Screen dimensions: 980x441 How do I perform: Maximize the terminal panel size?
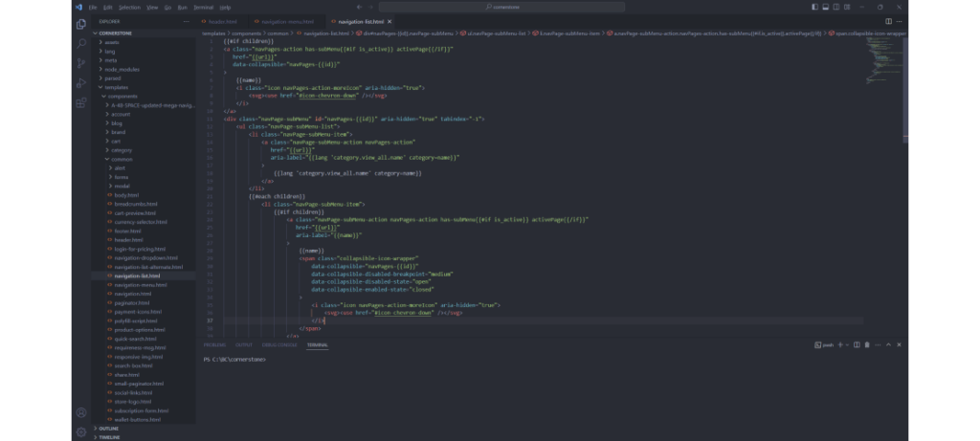tap(888, 344)
